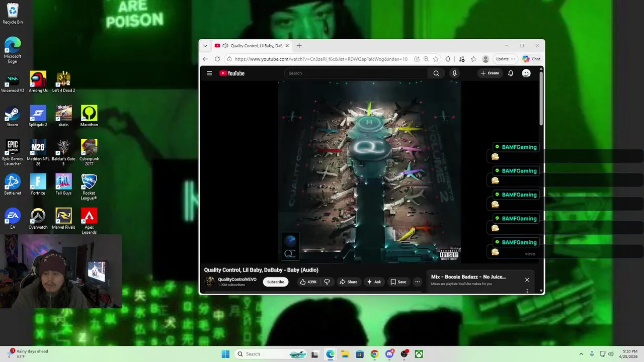Viewport: 644px width, 362px height.
Task: Subscribe to QualityControlVEVO
Action: point(275,282)
